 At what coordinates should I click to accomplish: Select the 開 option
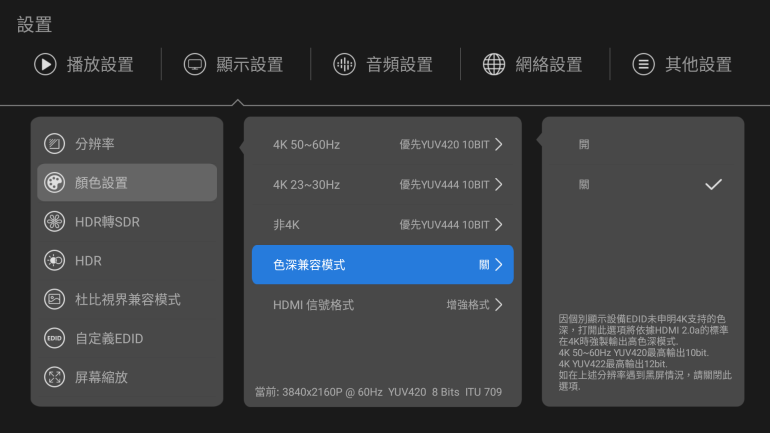coord(643,144)
